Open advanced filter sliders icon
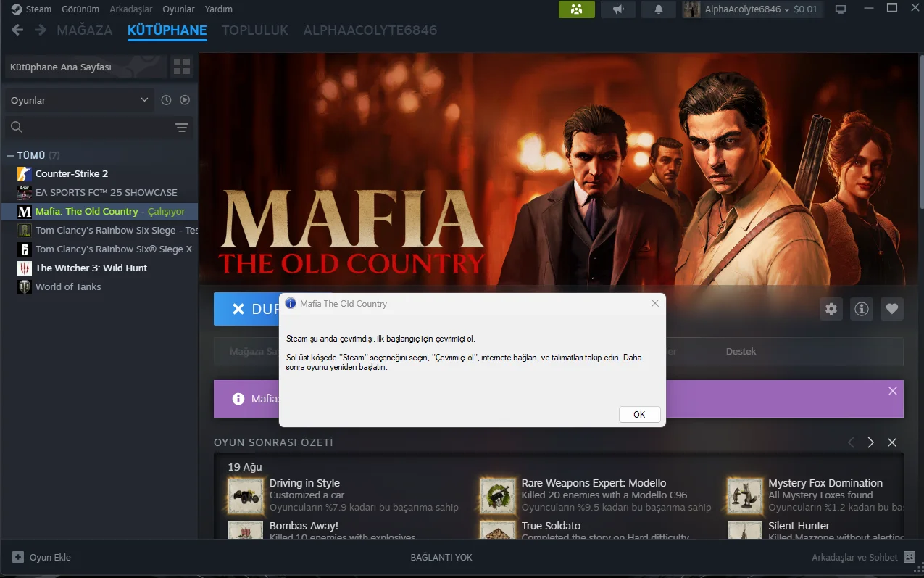 pyautogui.click(x=181, y=128)
